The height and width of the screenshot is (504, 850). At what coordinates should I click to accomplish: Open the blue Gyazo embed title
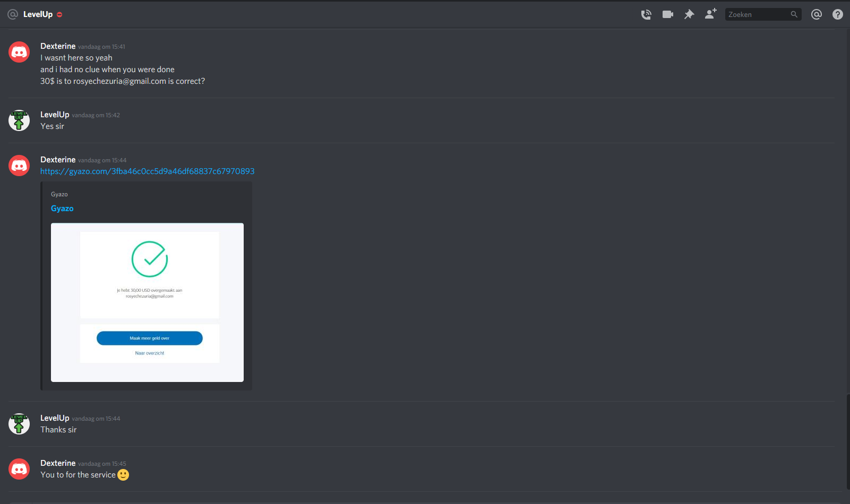[62, 208]
